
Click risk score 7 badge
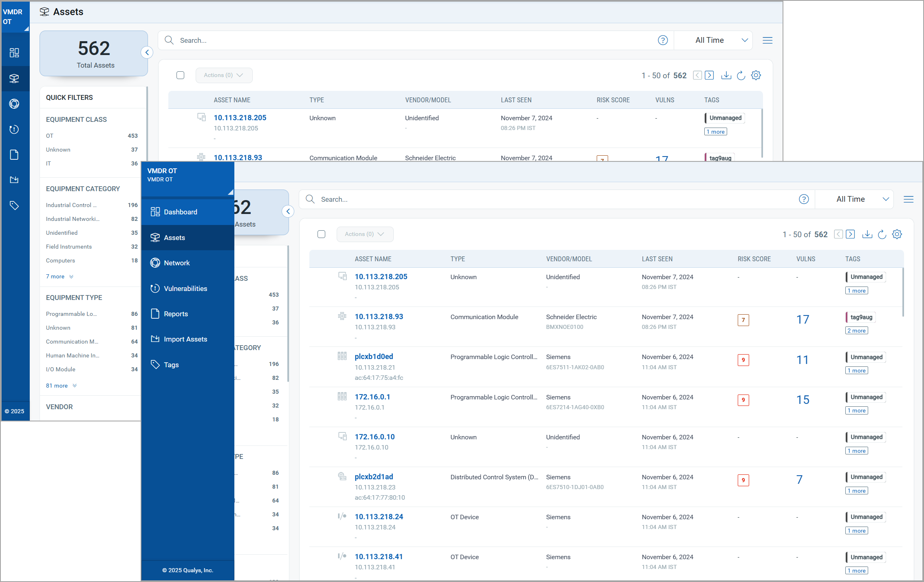[x=743, y=320]
